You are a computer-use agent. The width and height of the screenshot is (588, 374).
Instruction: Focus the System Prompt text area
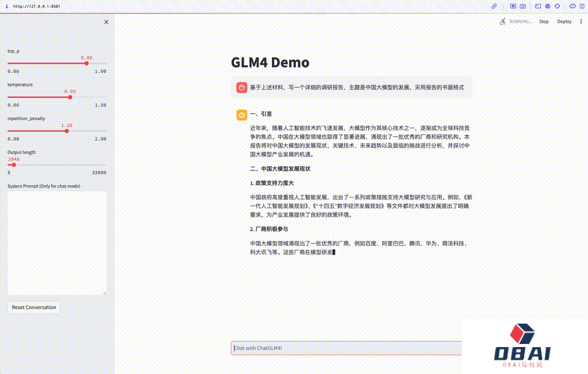(x=57, y=243)
